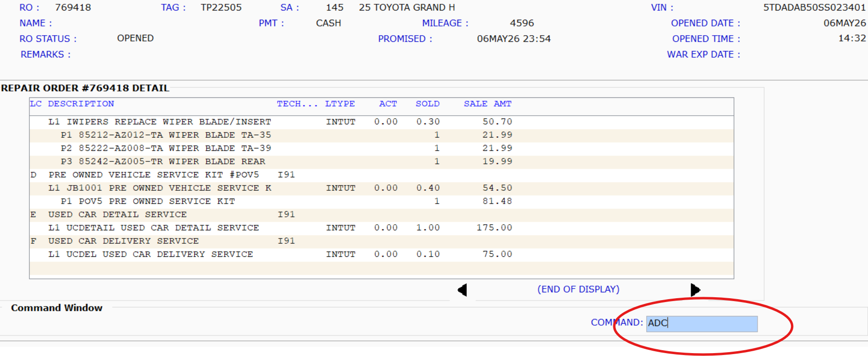Click the right arrow page-forward icon
The width and height of the screenshot is (868, 356).
click(x=695, y=290)
